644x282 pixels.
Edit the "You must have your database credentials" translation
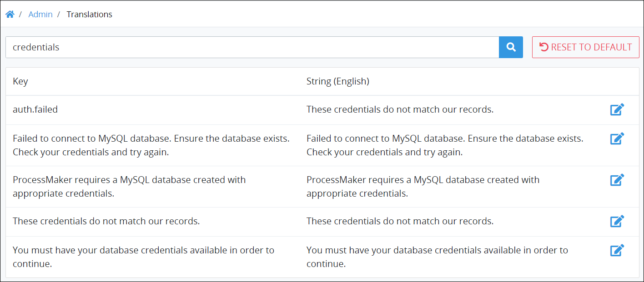(x=617, y=250)
